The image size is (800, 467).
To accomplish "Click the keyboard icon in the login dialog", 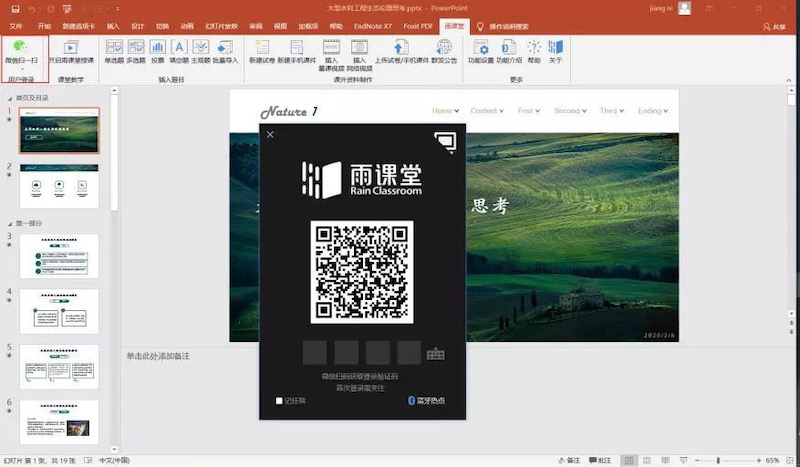I will pyautogui.click(x=436, y=354).
